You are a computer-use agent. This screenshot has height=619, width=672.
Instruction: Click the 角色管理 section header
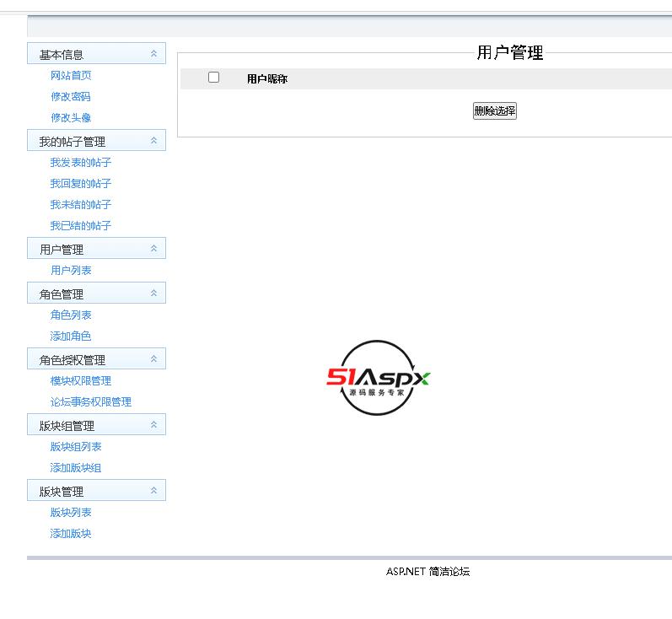click(x=96, y=293)
